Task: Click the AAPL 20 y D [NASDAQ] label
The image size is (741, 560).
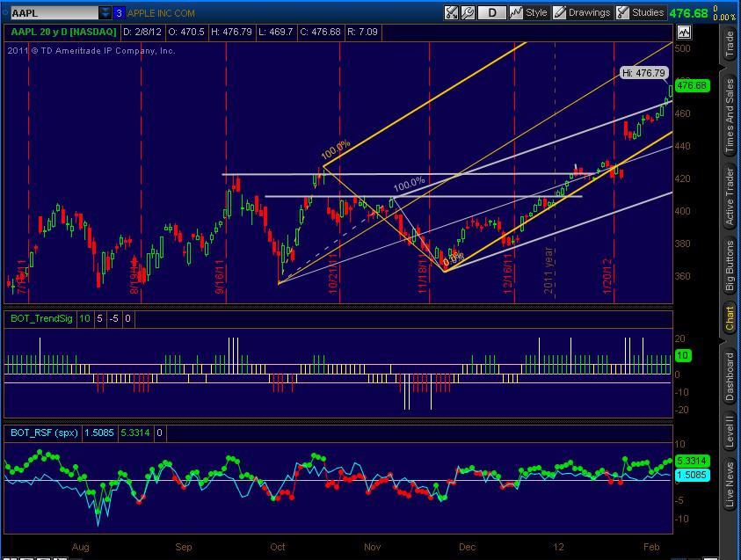Action: tap(63, 33)
